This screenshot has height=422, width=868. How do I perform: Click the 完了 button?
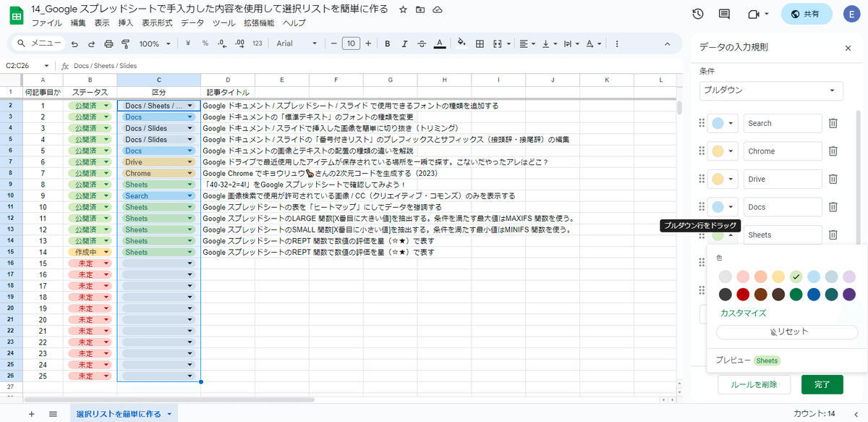(822, 384)
